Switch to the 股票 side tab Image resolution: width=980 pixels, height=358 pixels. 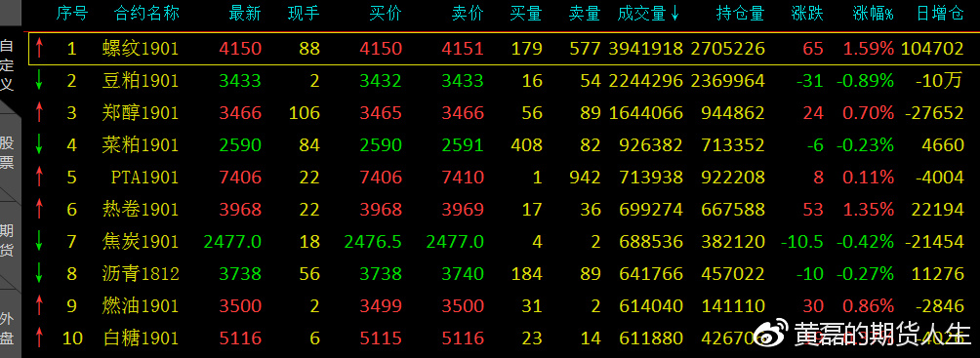[x=8, y=152]
